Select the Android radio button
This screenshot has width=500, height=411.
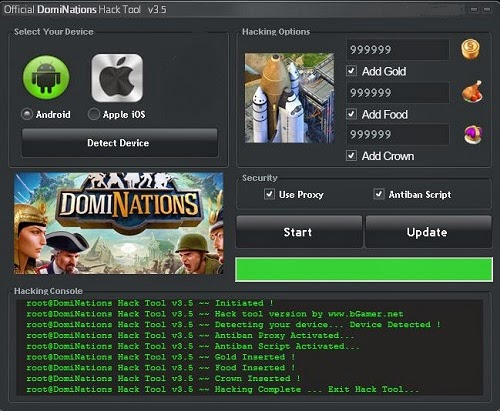[27, 114]
